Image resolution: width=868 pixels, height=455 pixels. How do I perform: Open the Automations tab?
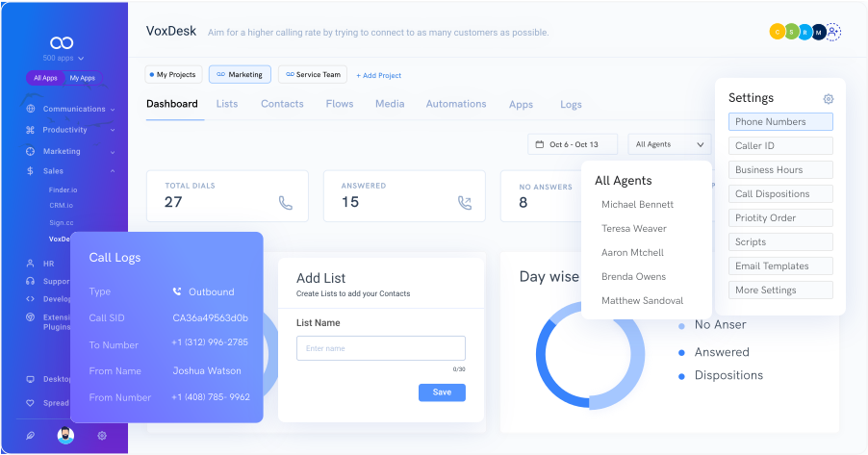click(x=456, y=104)
